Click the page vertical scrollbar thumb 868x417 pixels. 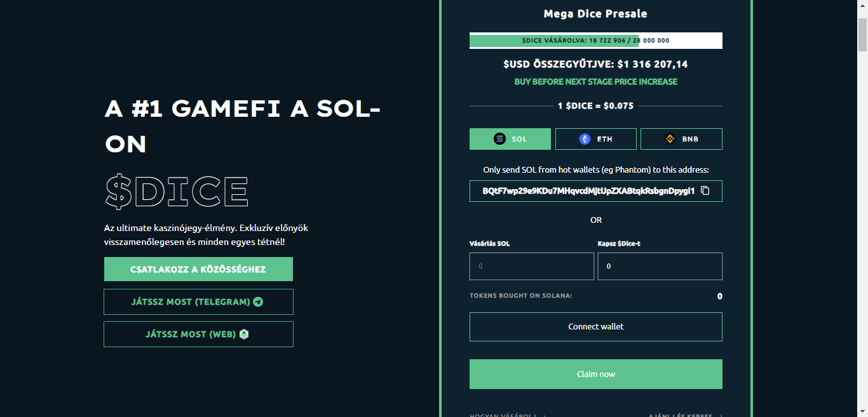[x=862, y=35]
